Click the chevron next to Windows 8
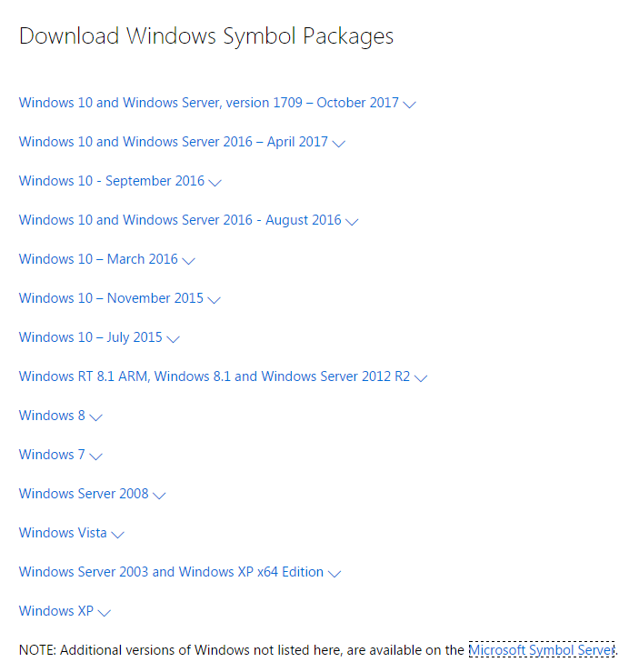The image size is (639, 672). coord(96,417)
